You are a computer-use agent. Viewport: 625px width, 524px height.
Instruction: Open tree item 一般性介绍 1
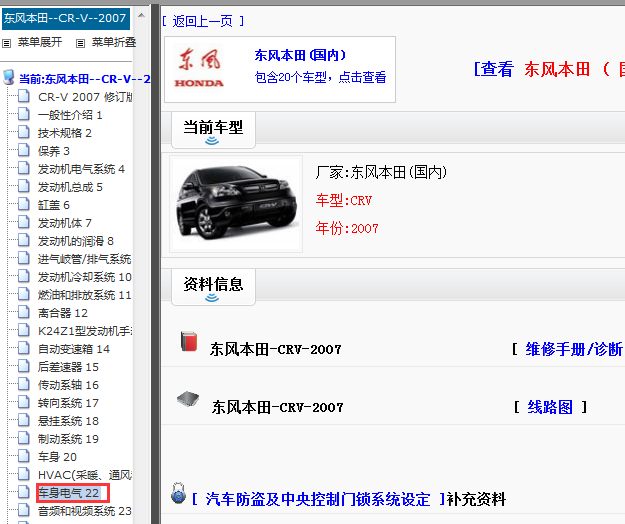click(x=70, y=115)
